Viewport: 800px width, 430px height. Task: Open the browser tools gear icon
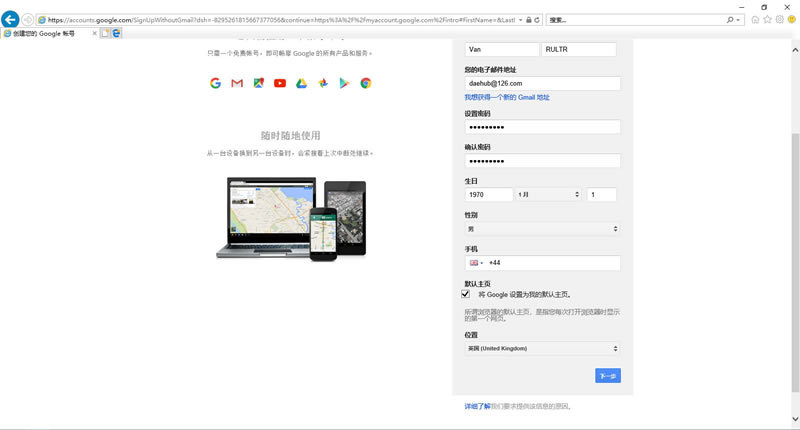point(780,20)
